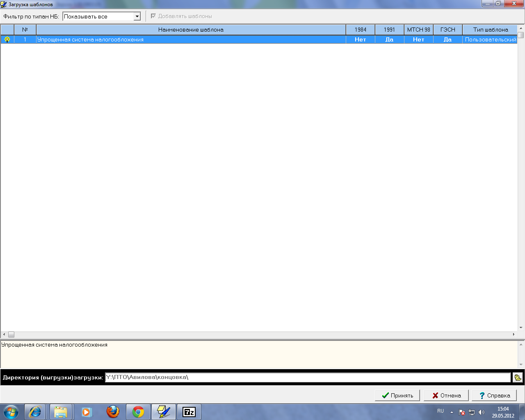Open 7-Zip from the taskbar

coord(189,412)
